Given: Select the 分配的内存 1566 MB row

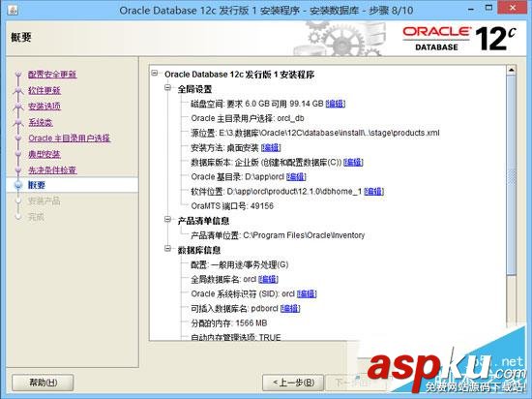Looking at the screenshot, I should coord(228,322).
